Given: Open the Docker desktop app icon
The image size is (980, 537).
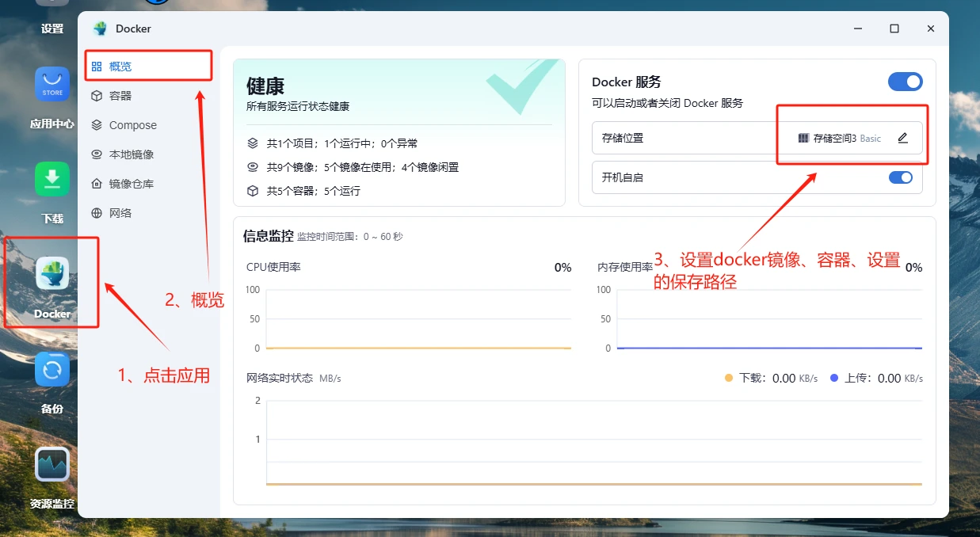Looking at the screenshot, I should pyautogui.click(x=52, y=274).
